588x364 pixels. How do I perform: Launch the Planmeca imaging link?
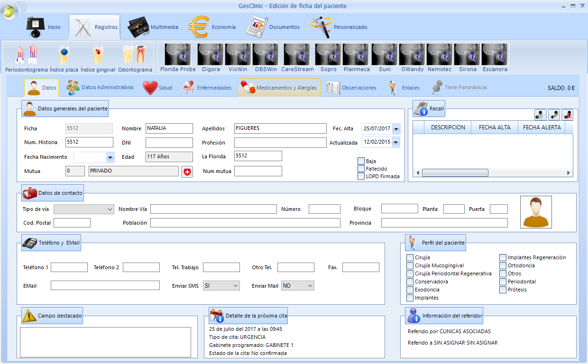pyautogui.click(x=356, y=58)
